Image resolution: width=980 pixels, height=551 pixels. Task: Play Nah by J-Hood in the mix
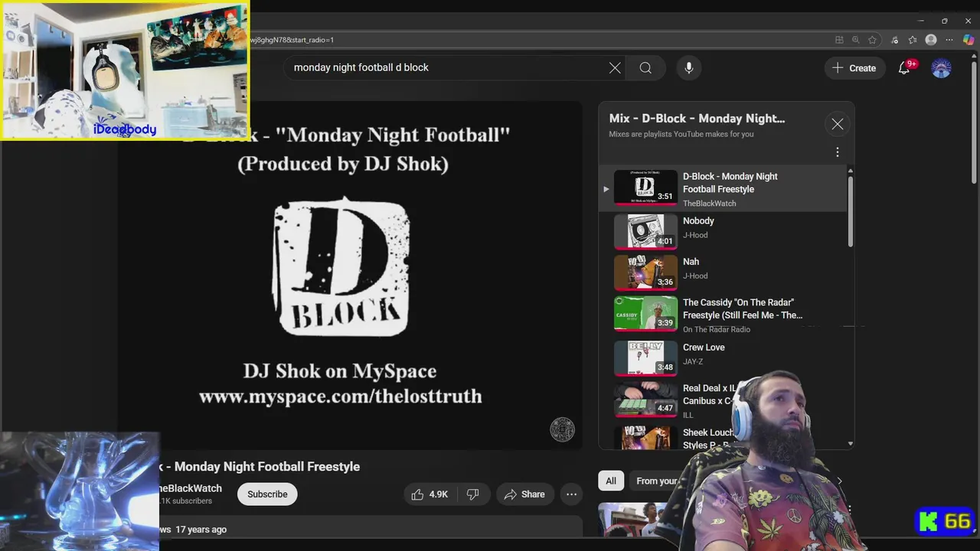pos(723,271)
